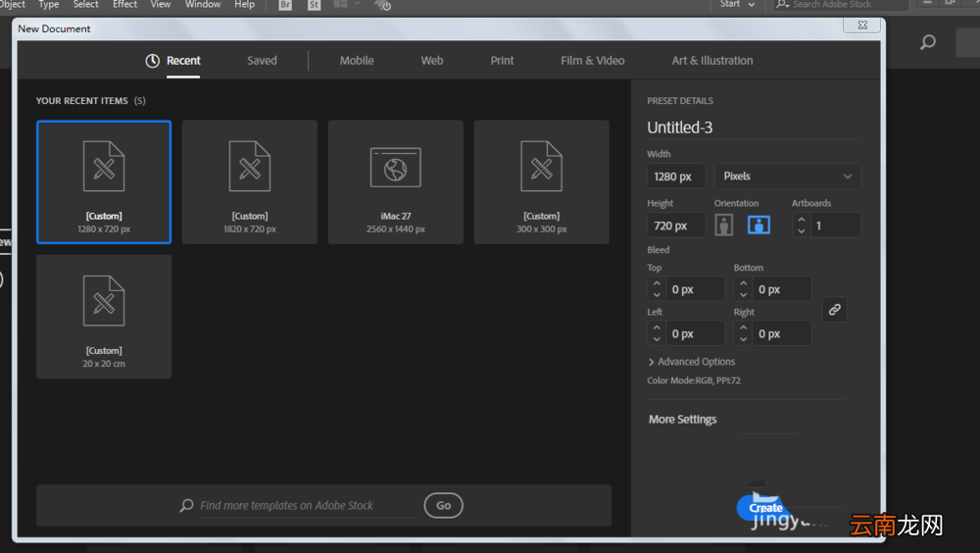Click More Settings
This screenshot has width=980, height=553.
pos(682,419)
